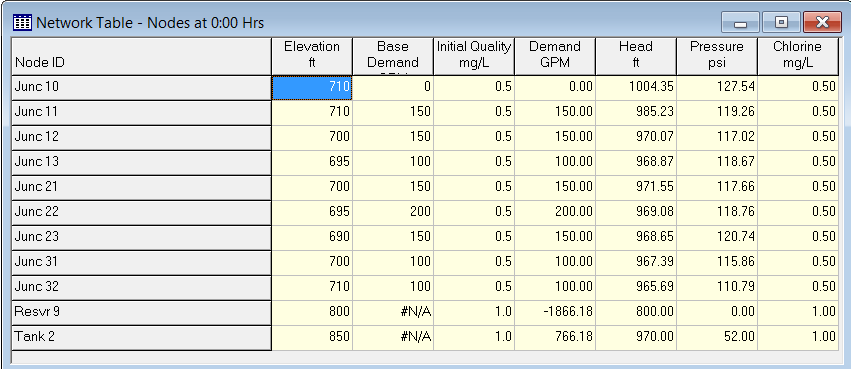851x369 pixels.
Task: Click Tank 2 pressure value 52.00
Action: tap(717, 338)
